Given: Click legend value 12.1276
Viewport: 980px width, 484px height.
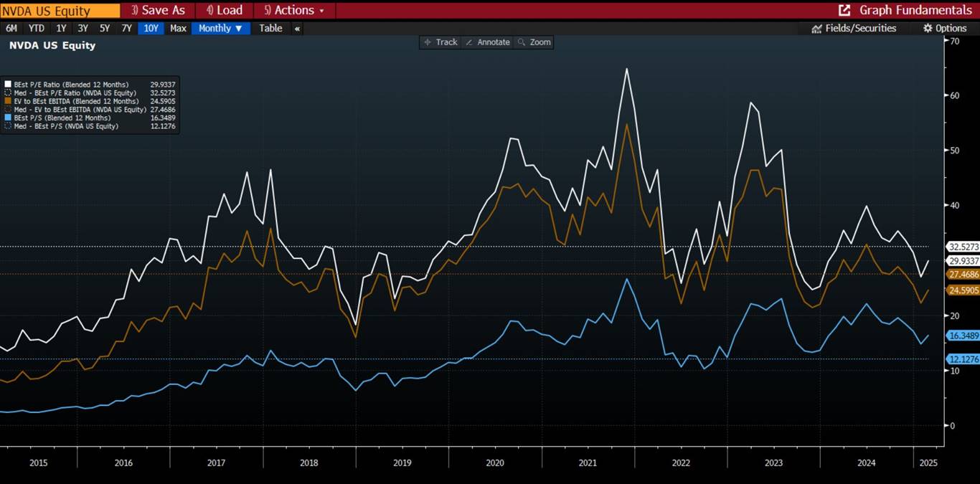Looking at the screenshot, I should click(163, 126).
